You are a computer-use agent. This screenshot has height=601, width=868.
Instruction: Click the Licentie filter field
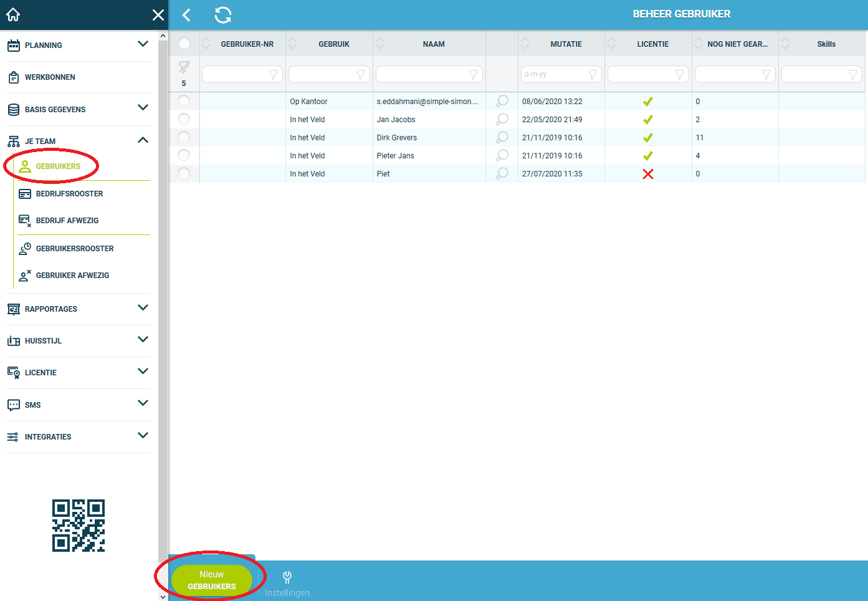[x=648, y=74]
